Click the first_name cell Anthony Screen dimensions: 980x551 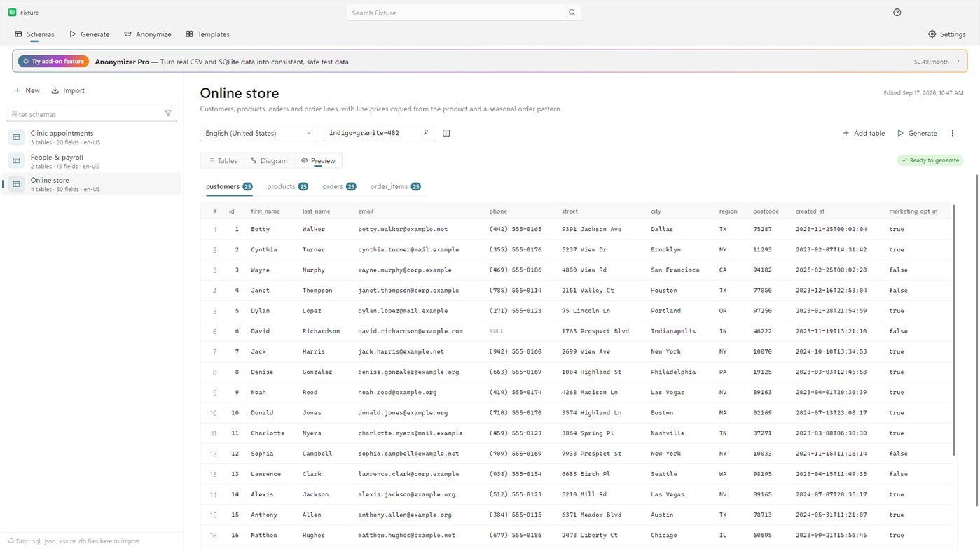pyautogui.click(x=264, y=515)
